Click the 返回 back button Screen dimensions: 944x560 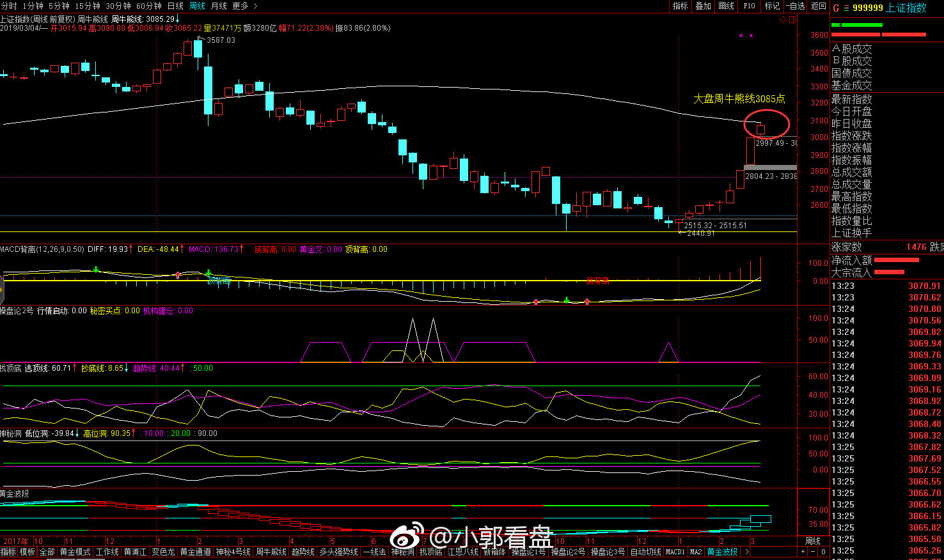819,6
